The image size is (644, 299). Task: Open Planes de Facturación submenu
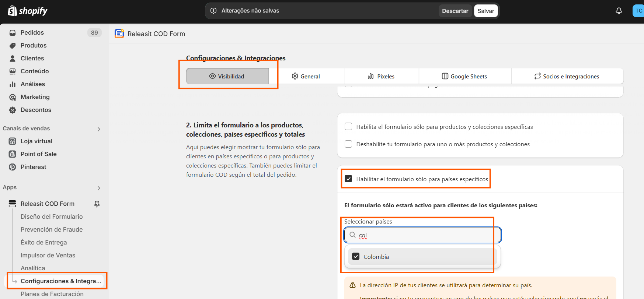point(52,294)
